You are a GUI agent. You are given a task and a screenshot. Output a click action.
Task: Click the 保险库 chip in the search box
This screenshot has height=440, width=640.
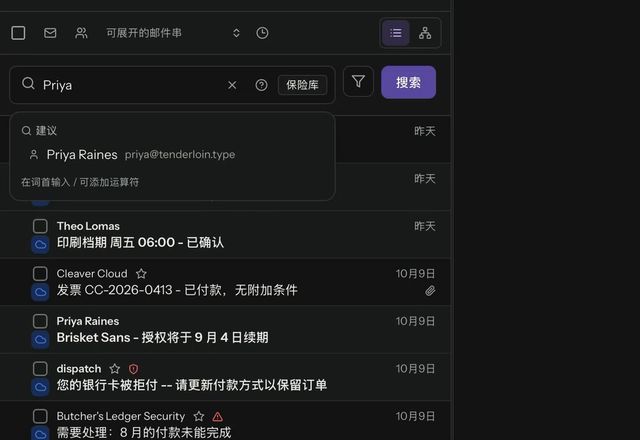click(x=302, y=85)
